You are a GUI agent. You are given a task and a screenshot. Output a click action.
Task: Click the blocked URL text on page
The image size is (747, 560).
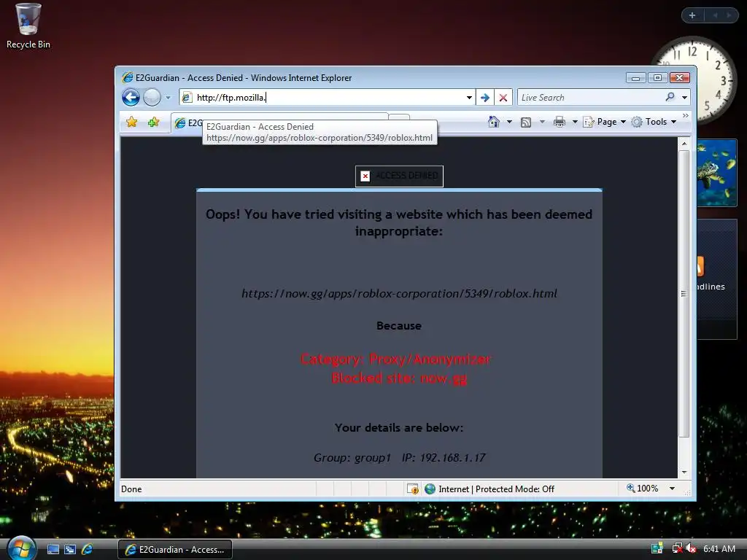coord(399,293)
